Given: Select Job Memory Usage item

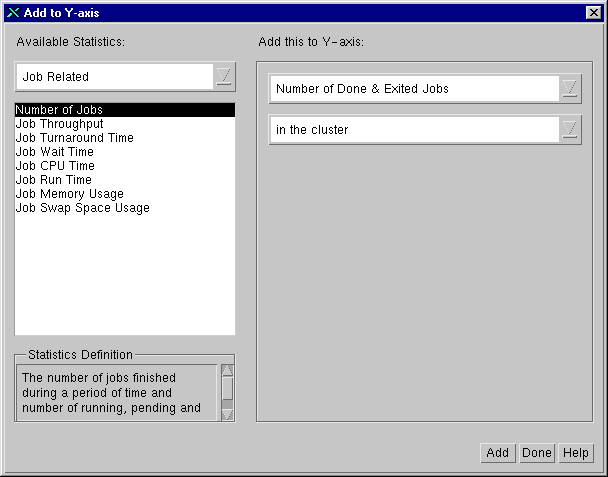Looking at the screenshot, I should (69, 194).
